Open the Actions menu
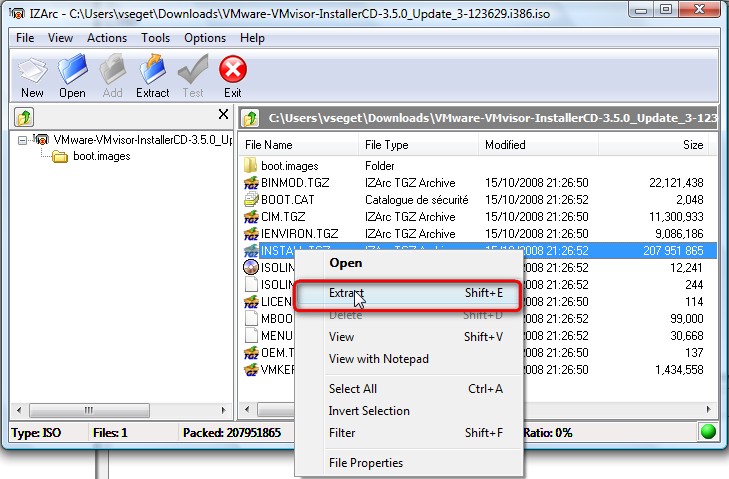 (x=107, y=38)
